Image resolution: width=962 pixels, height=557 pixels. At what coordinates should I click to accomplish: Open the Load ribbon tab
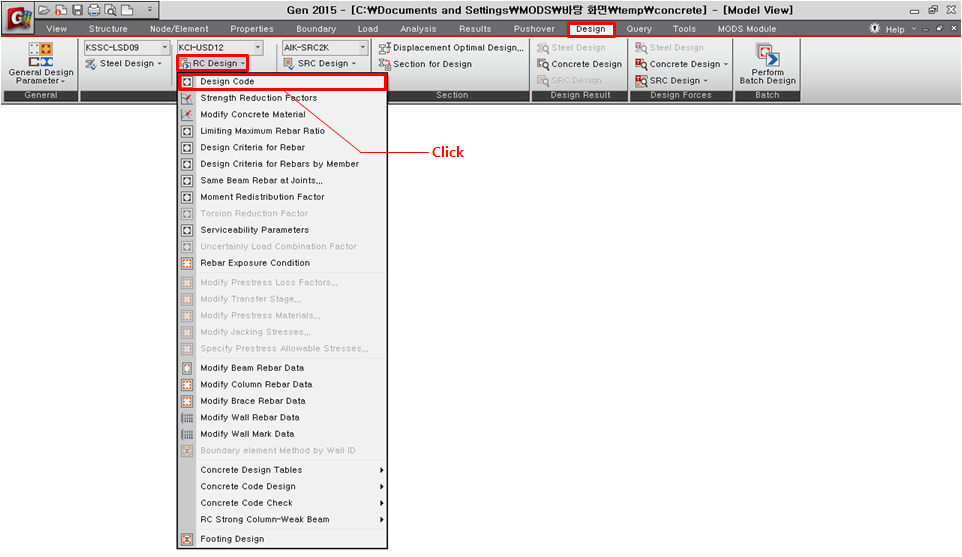coord(368,29)
